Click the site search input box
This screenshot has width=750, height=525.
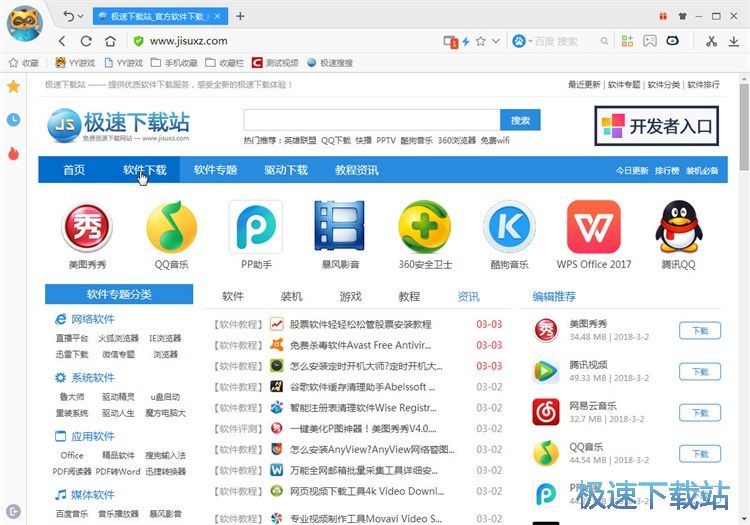(x=372, y=120)
